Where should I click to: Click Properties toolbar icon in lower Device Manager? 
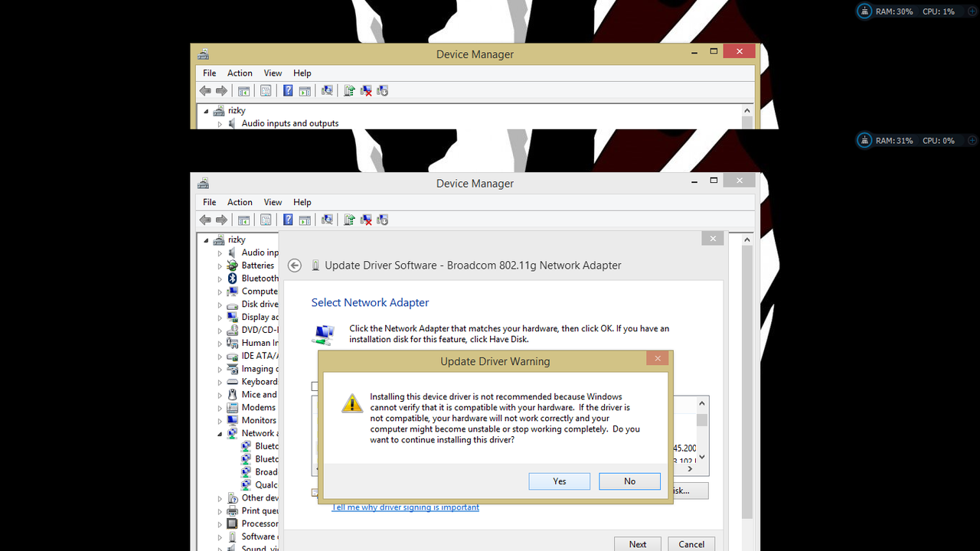point(266,220)
